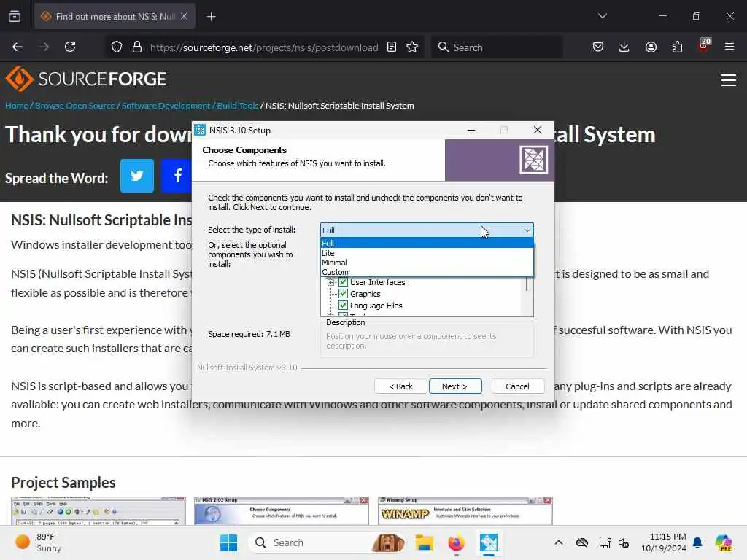Open the Firefox downloads panel
The height and width of the screenshot is (560, 747).
coord(624,47)
